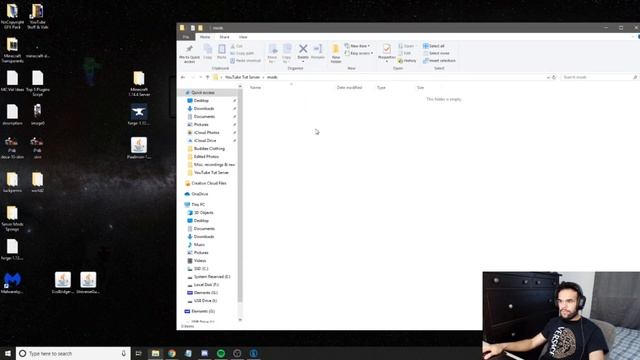Switch to the Share ribbon tab
Image resolution: width=640 pixels, height=360 pixels.
224,37
